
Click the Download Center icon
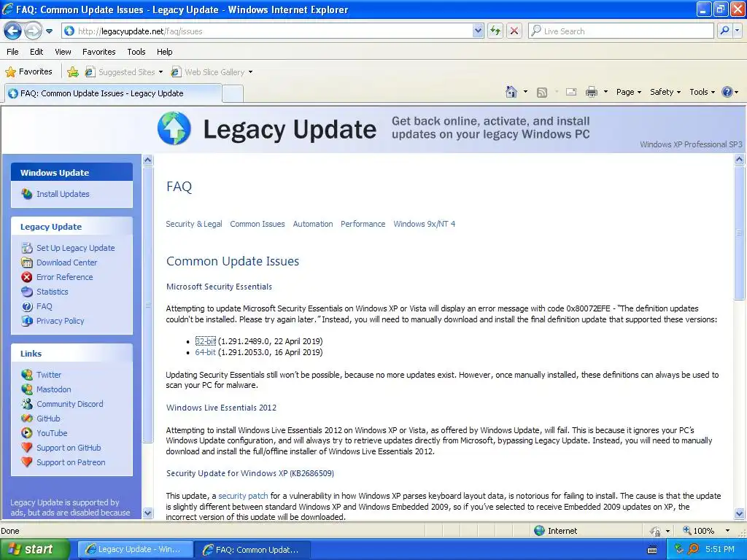point(27,262)
